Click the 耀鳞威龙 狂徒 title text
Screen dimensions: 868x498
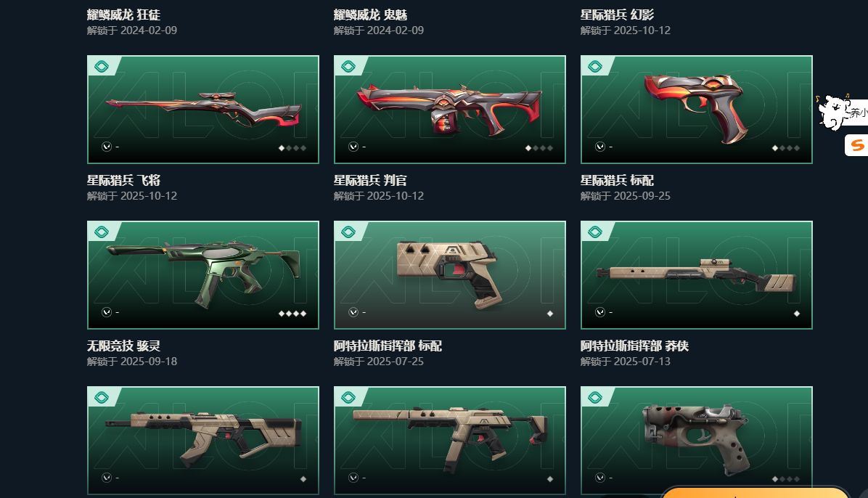[123, 15]
